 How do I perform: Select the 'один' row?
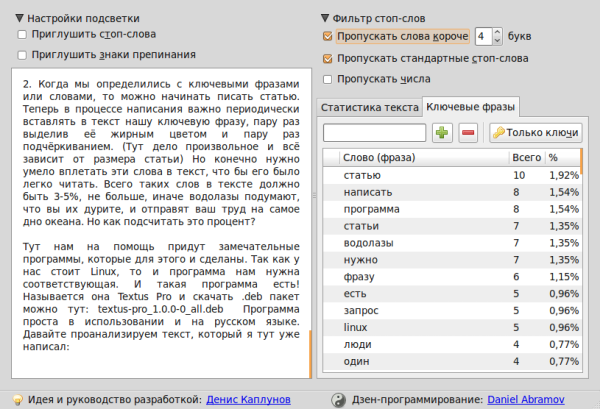point(452,361)
